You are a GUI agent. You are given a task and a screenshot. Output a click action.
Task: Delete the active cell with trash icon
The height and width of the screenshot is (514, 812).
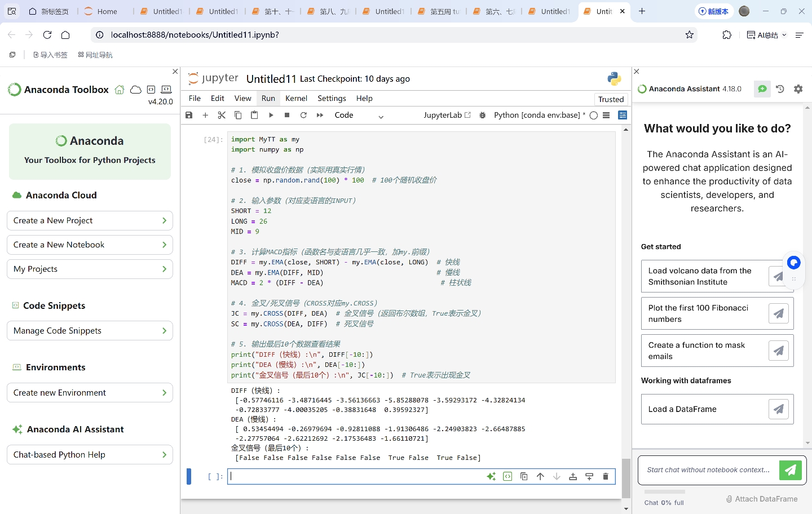(x=606, y=476)
